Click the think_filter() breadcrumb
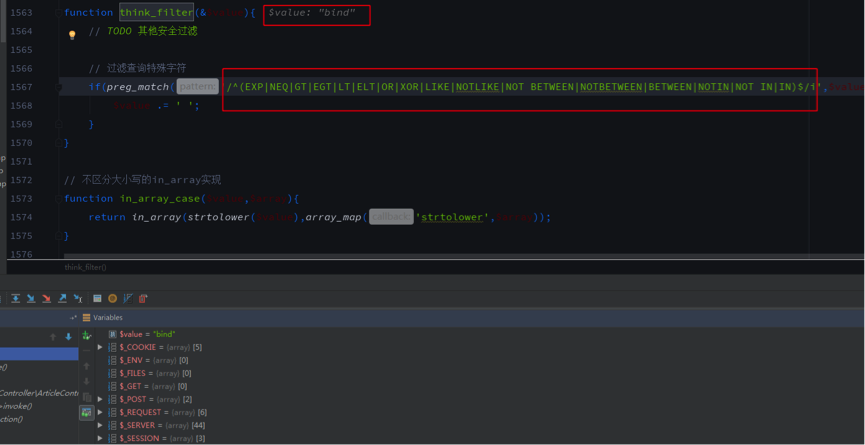Screen dimensions: 865x445 point(86,267)
